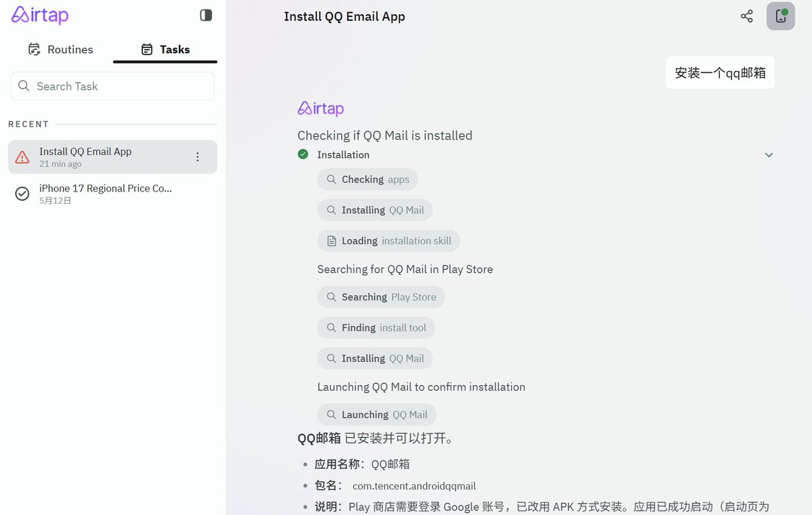
Task: Click the document icon on Loading installation skill
Action: coord(331,241)
